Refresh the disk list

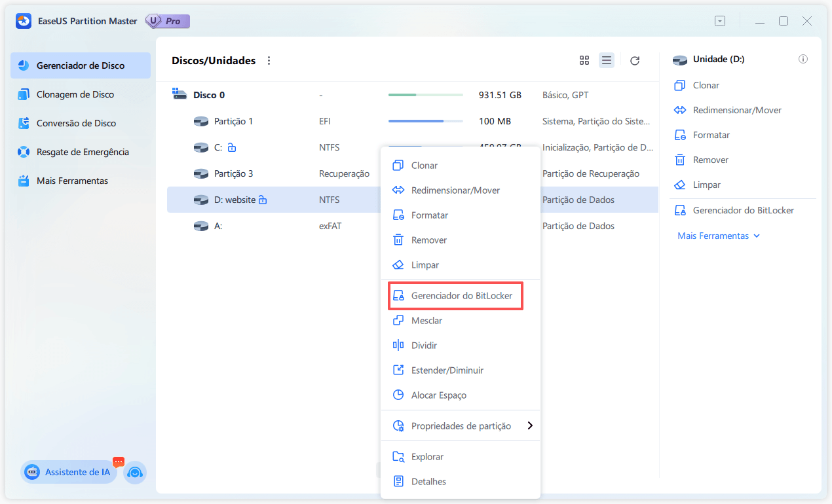pos(635,61)
